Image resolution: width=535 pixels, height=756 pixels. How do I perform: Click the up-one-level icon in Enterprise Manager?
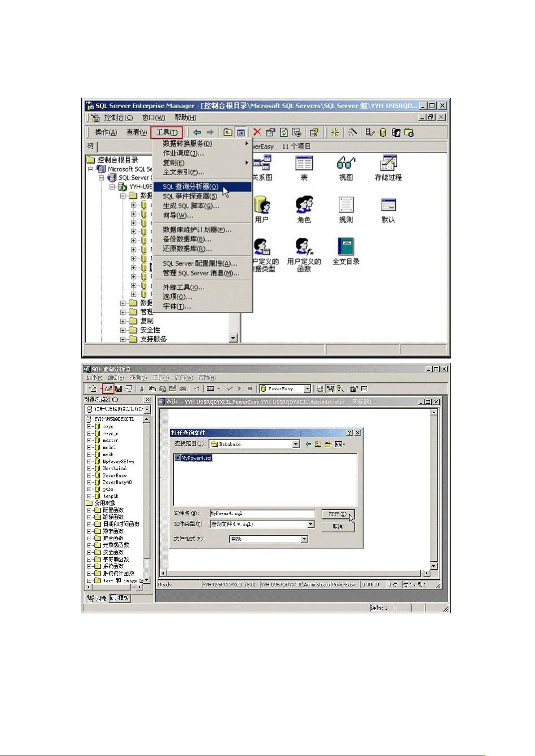click(x=228, y=132)
